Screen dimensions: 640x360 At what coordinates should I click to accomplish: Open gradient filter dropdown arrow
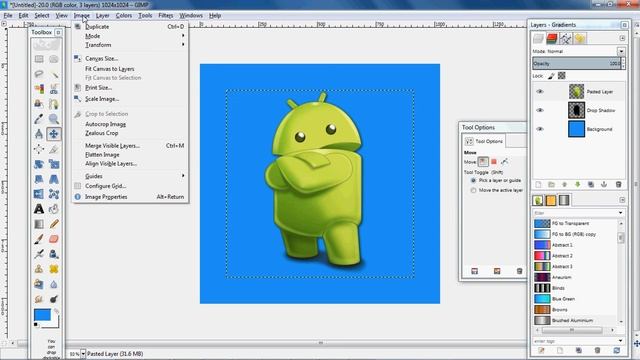(x=620, y=213)
